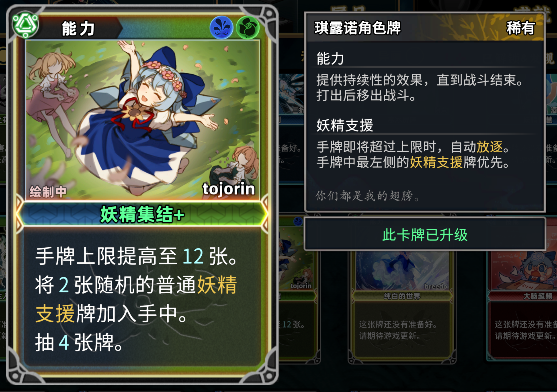Click the green triangle cost icon
The width and height of the screenshot is (557, 392).
click(x=25, y=25)
